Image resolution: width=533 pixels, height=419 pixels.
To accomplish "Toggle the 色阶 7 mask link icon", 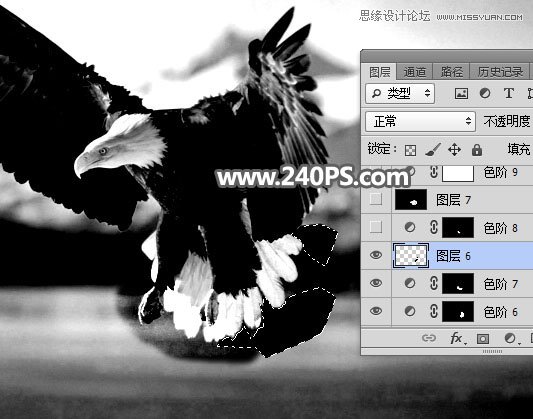I will tap(433, 283).
